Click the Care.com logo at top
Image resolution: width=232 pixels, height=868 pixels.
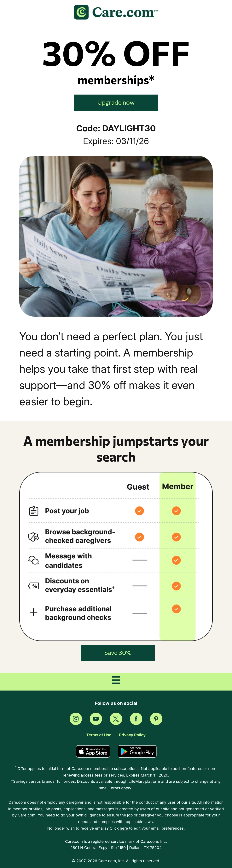pyautogui.click(x=116, y=12)
